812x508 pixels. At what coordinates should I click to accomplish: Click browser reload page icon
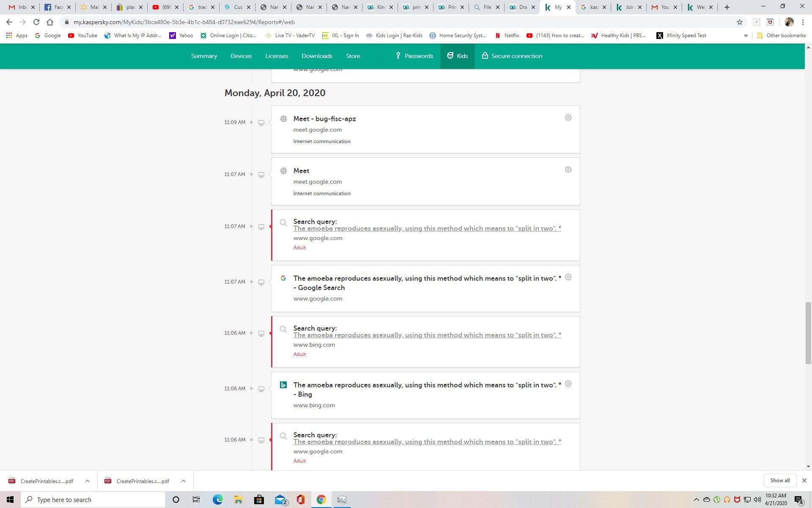(x=36, y=22)
